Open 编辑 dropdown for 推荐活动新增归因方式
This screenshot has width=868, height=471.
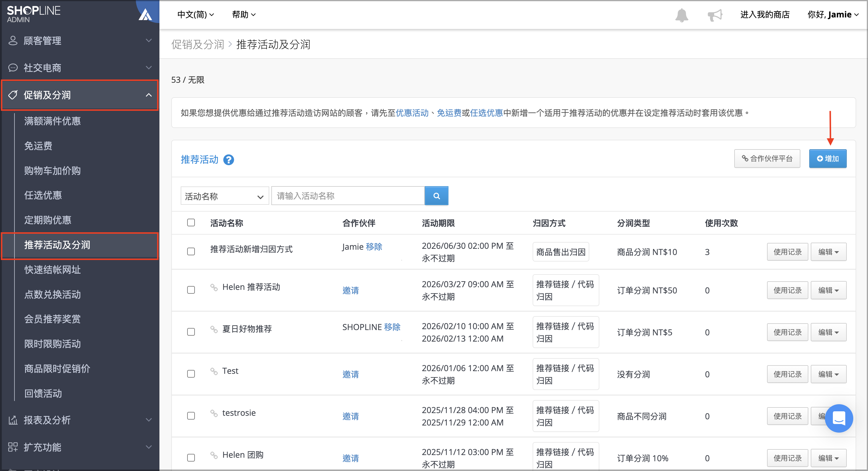(828, 252)
